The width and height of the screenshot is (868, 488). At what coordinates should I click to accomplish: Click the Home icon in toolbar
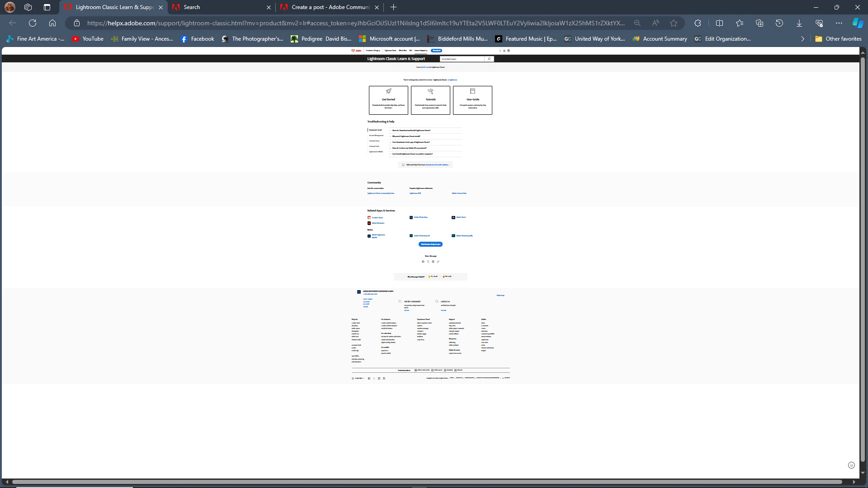coord(52,23)
